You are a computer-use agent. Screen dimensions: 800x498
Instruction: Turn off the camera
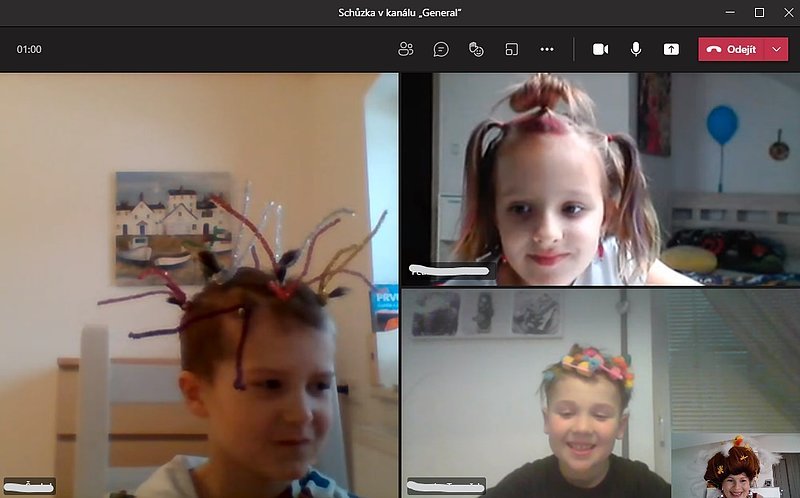tap(600, 49)
